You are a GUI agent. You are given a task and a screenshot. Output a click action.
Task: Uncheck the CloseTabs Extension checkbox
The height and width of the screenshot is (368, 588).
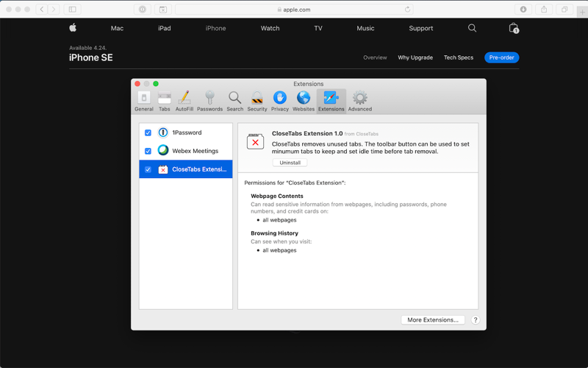(x=148, y=169)
